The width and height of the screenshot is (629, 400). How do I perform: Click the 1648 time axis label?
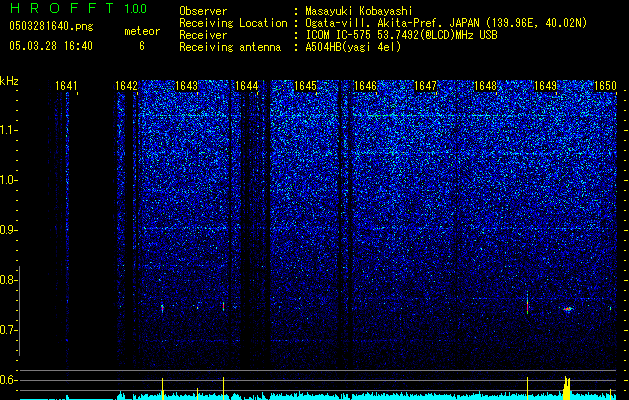tap(485, 86)
